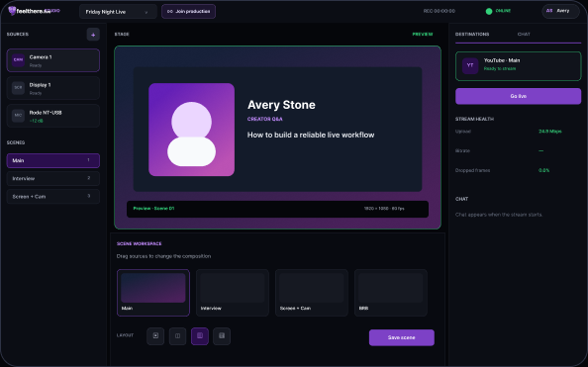The image size is (588, 367).
Task: Select the Rode NT-USB microphone source
Action: coord(52,116)
